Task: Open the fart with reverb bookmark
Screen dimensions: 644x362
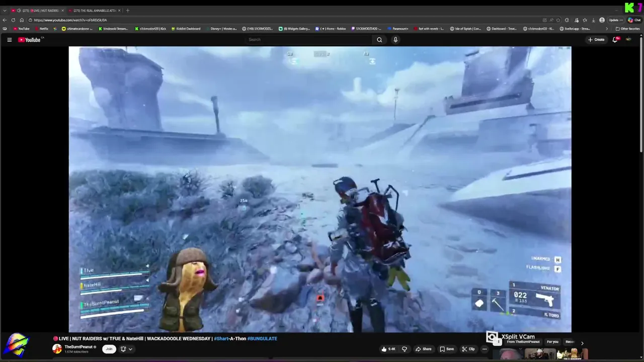Action: 428,29
